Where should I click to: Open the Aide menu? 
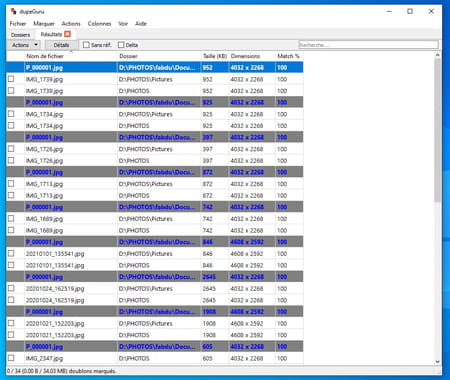tap(141, 24)
